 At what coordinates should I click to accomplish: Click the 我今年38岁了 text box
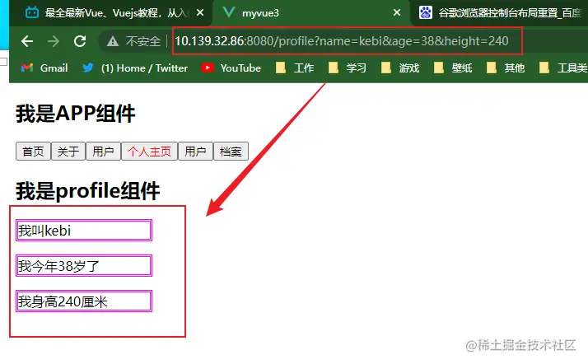pos(84,266)
